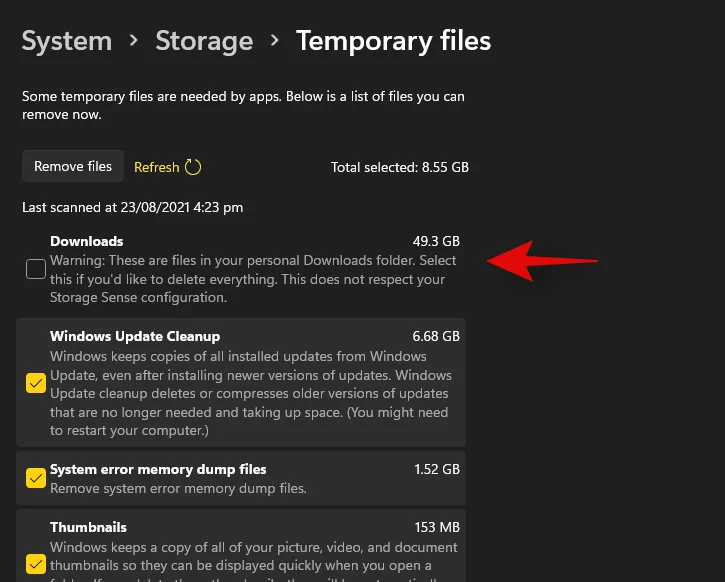Select the Downloads item title
The image size is (725, 582).
coord(87,241)
